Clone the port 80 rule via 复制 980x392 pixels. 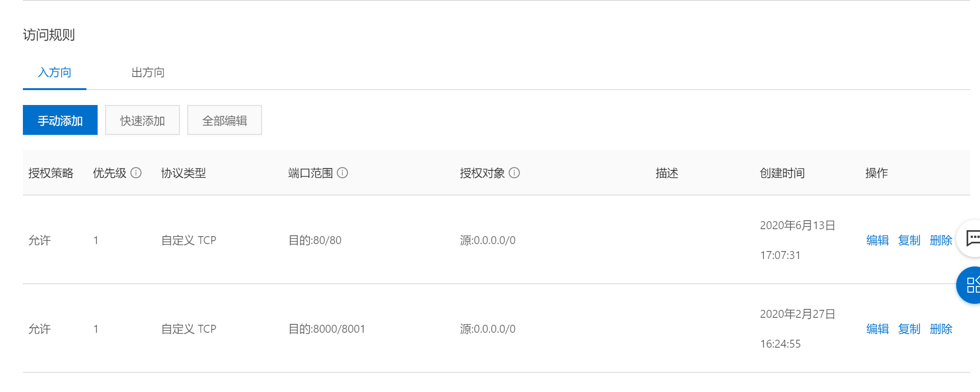coord(909,240)
